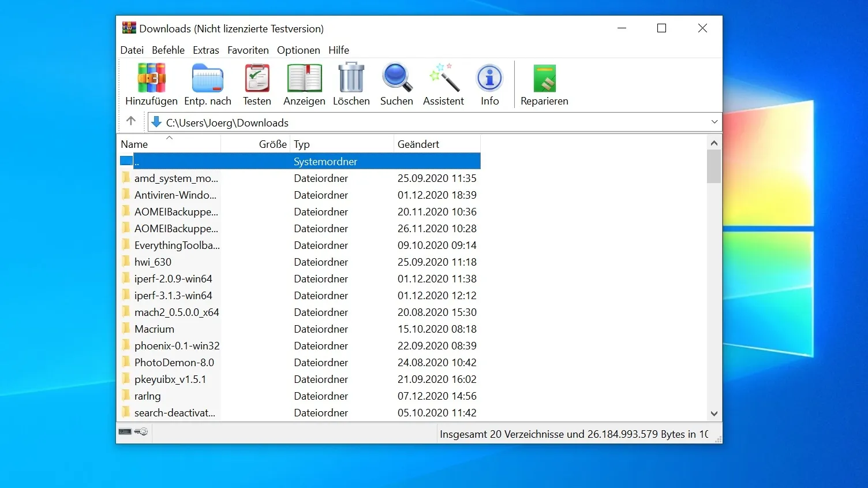Launch the Suchen magnifier tool

click(x=396, y=84)
